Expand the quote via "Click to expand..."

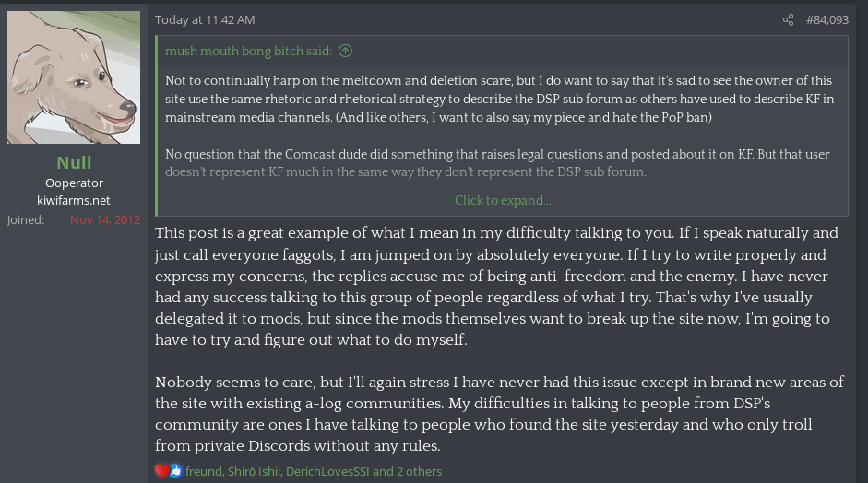tap(503, 200)
